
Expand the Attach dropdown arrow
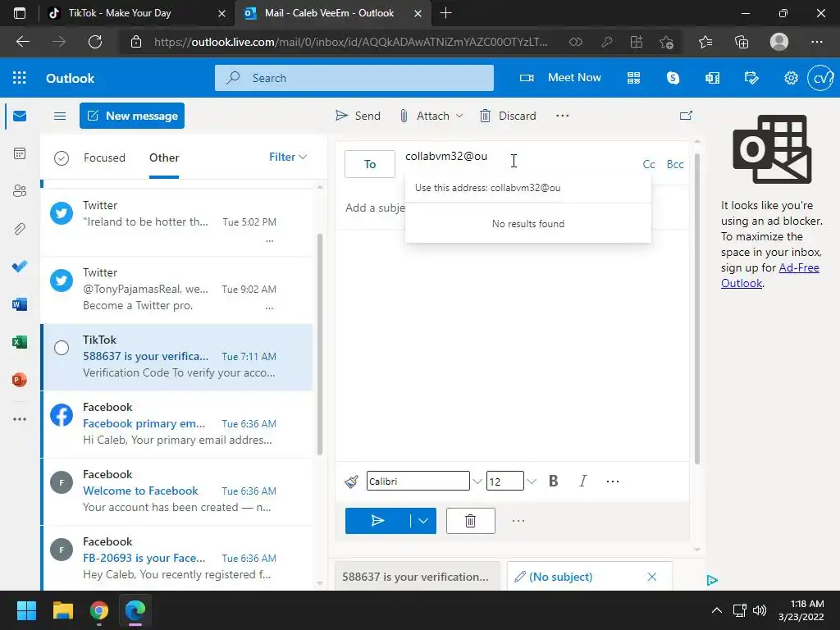459,116
